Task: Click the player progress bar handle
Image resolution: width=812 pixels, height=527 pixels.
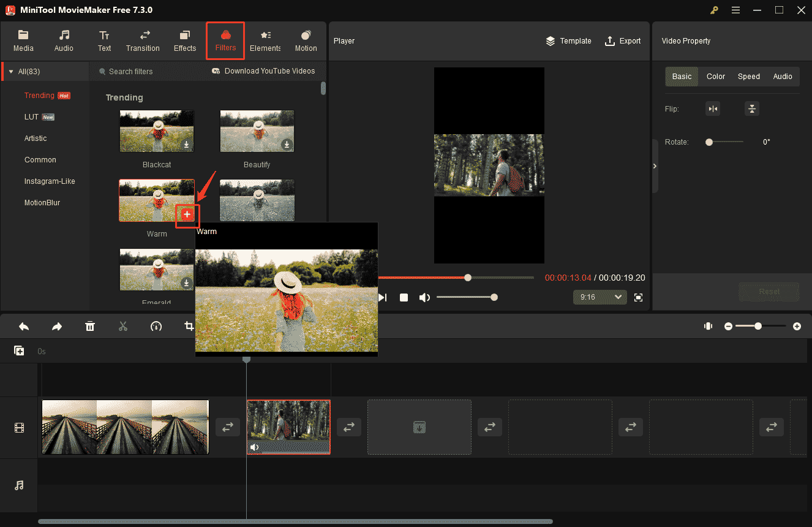Action: (x=468, y=278)
